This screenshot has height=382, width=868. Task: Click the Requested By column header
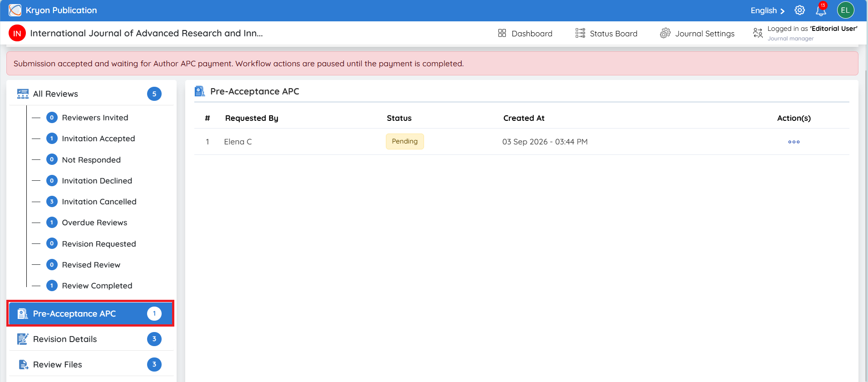[252, 118]
